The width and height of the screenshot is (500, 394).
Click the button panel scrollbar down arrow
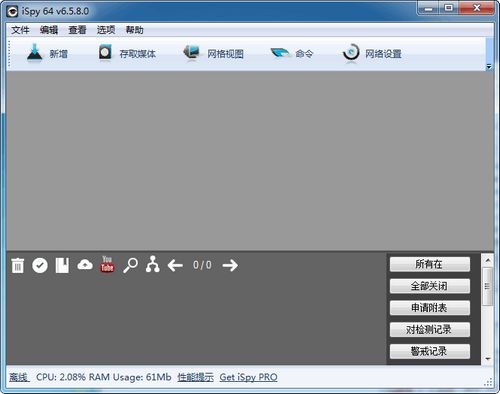(x=488, y=359)
